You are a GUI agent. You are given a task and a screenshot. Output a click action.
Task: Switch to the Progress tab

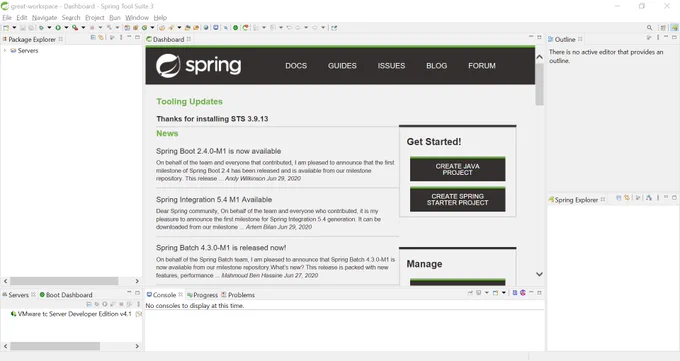click(x=203, y=295)
